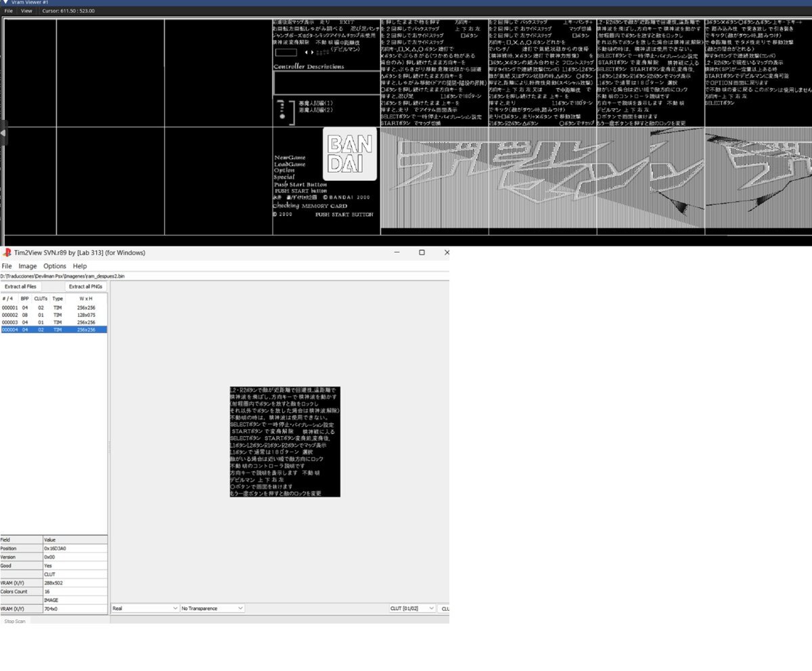Open the Options menu in Tim2View

coord(54,266)
